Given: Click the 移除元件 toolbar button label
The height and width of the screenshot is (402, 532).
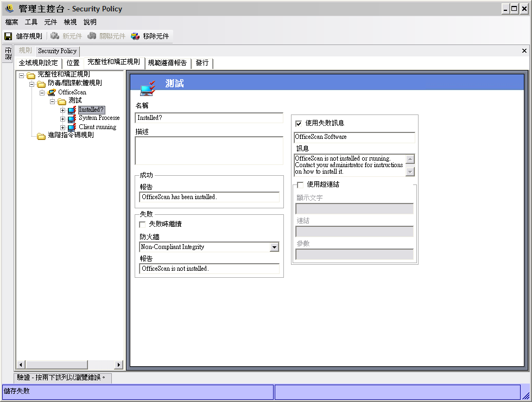Looking at the screenshot, I should coord(156,36).
